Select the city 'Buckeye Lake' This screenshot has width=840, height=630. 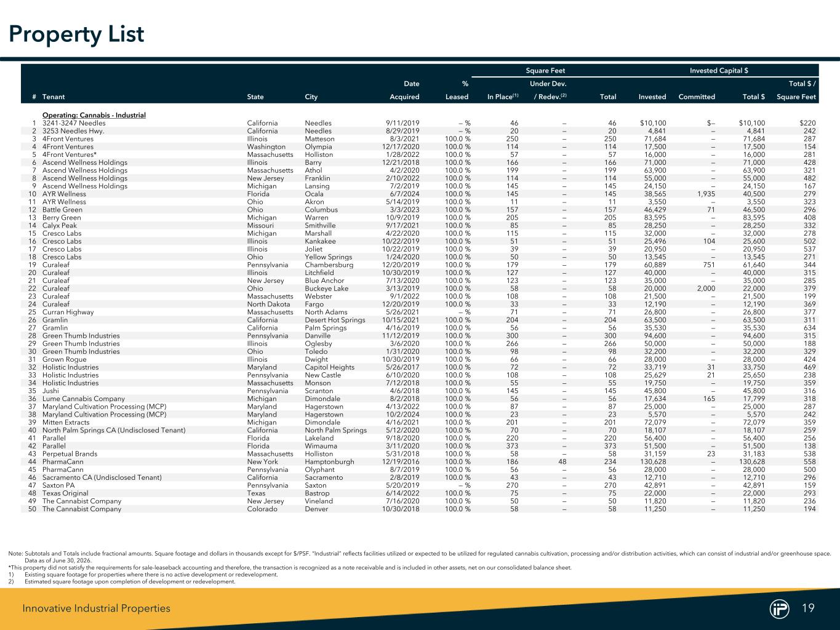326,289
